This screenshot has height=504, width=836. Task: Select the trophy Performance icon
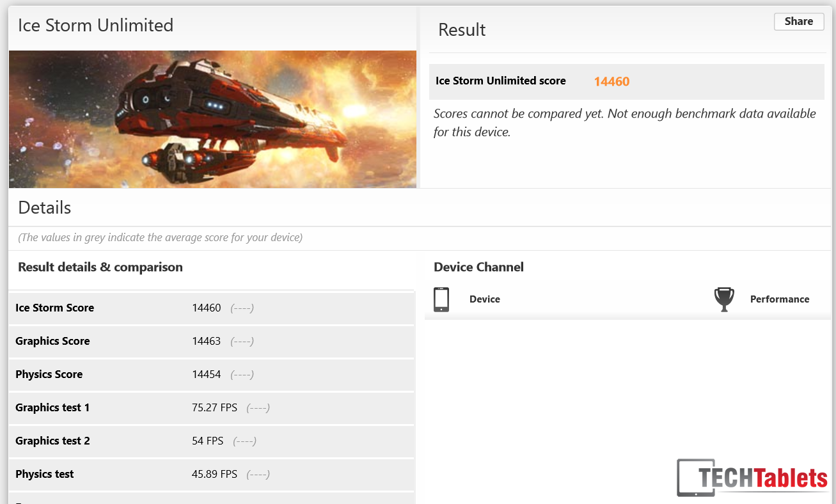coord(723,299)
